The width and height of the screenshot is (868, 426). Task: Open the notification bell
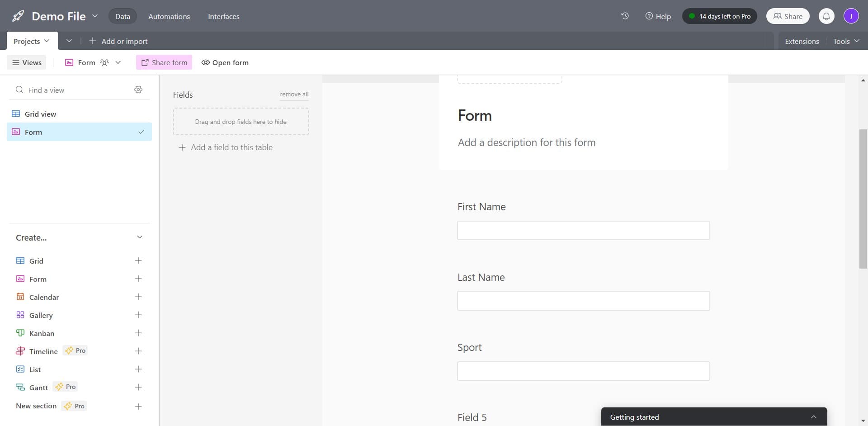coord(826,16)
